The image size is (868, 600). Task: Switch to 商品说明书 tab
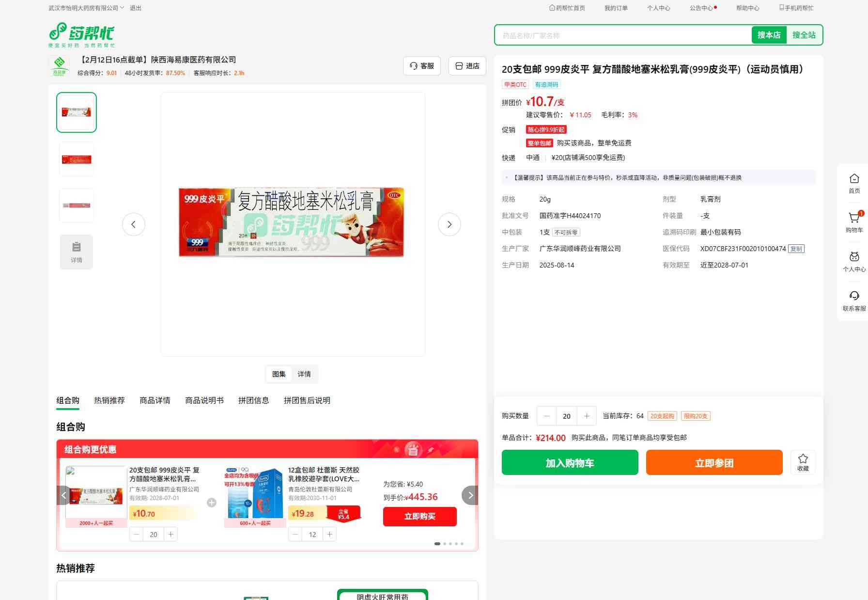click(204, 400)
